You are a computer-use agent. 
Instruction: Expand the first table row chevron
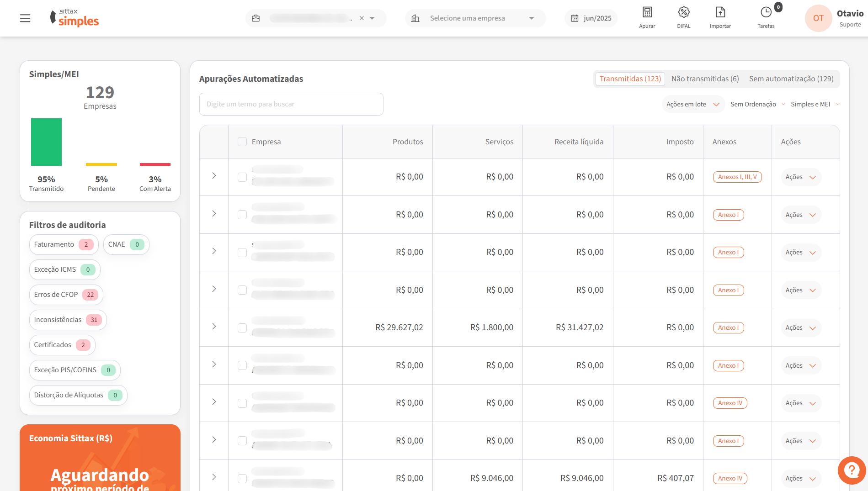[214, 176]
